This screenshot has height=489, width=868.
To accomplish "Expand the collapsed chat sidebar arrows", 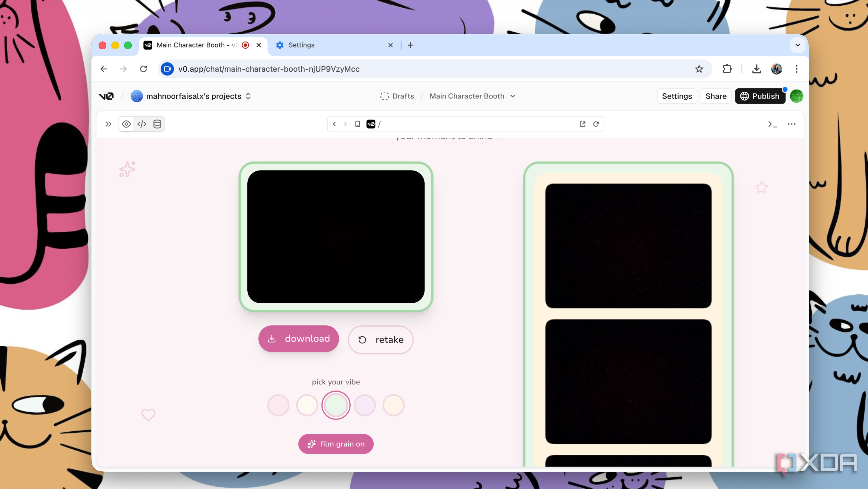I will click(x=108, y=124).
